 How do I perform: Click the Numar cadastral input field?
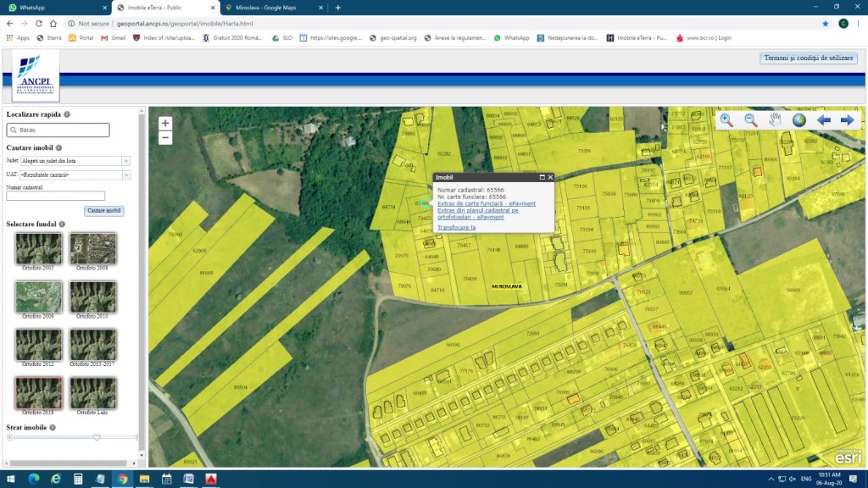click(x=55, y=196)
